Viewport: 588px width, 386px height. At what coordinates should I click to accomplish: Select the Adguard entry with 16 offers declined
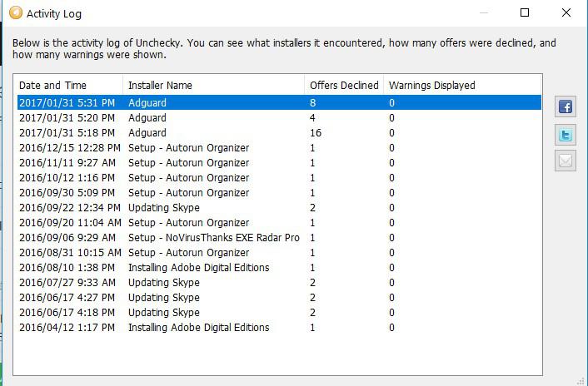279,132
